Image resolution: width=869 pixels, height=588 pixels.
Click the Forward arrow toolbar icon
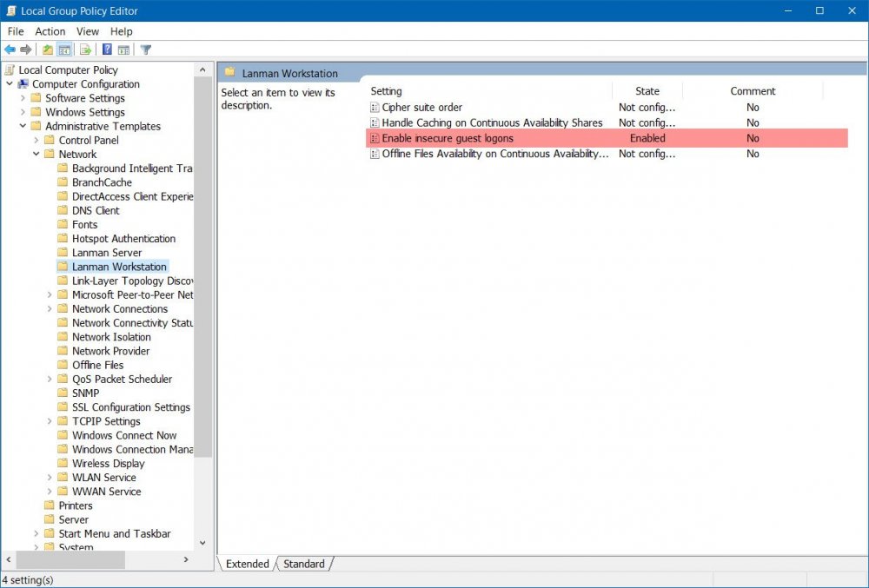(25, 50)
